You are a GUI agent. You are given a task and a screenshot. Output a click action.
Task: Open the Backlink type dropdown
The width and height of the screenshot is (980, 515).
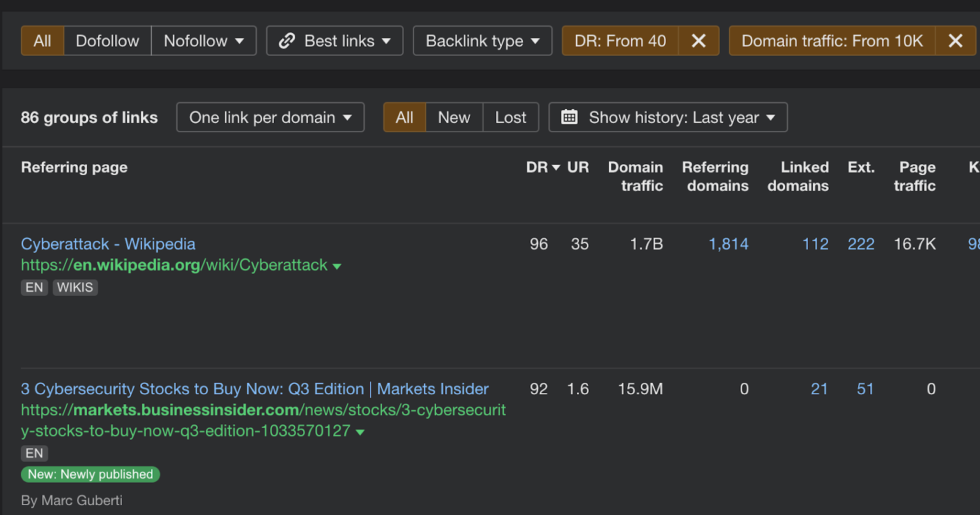(483, 41)
